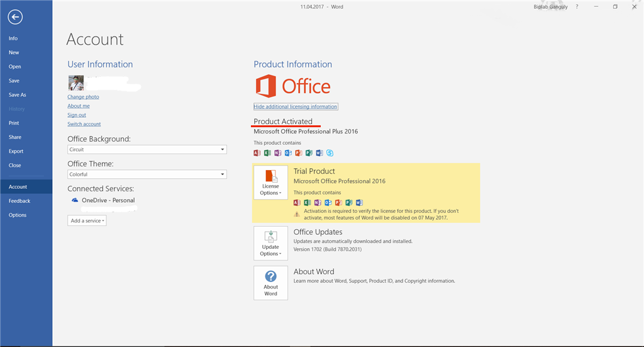Click Excel icon in Trial Product box
Image resolution: width=644 pixels, height=347 pixels.
coord(307,202)
